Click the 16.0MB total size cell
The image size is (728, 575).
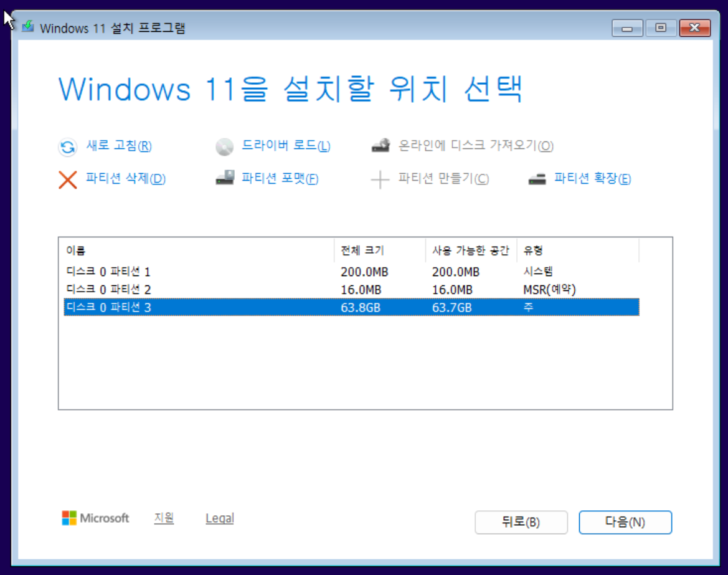point(361,290)
